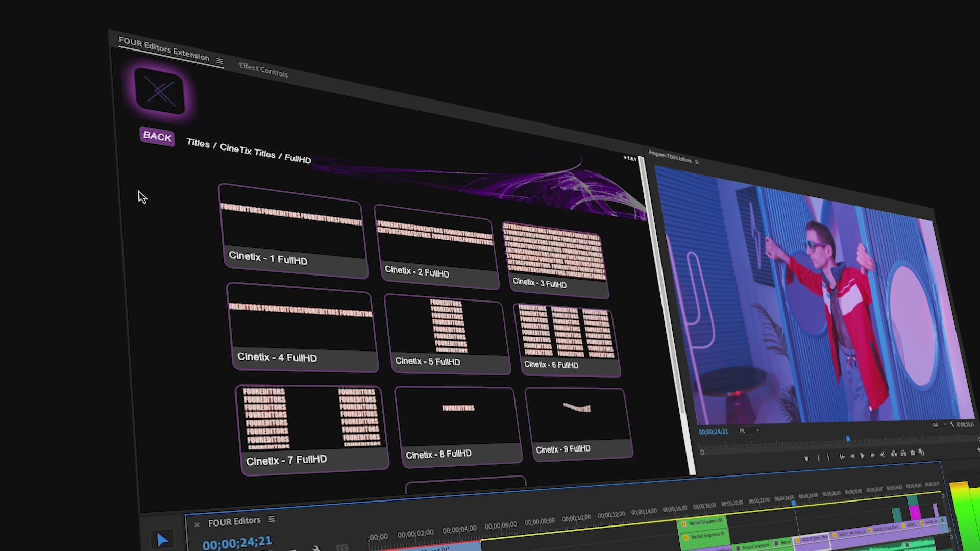
Task: Click the Mark In bracket icon
Action: pos(818,458)
